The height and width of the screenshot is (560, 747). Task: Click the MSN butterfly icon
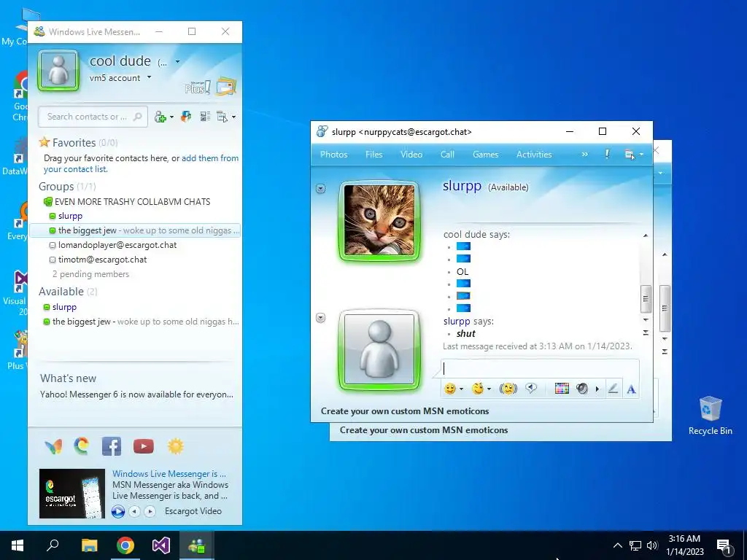pyautogui.click(x=53, y=446)
